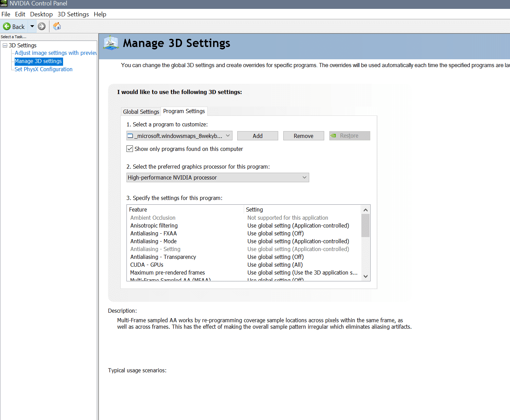
Task: Click the settings list scroll down arrow
Action: point(365,276)
